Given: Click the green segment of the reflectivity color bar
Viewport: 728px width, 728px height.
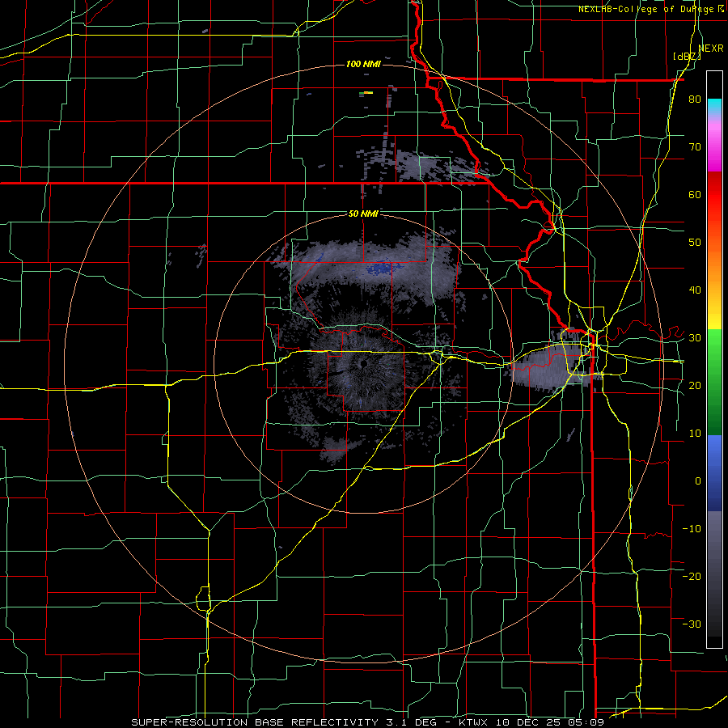Looking at the screenshot, I should 714,382.
